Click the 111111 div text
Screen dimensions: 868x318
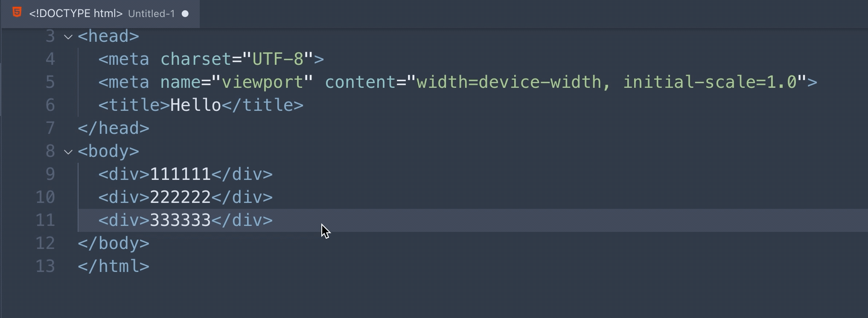pyautogui.click(x=180, y=174)
